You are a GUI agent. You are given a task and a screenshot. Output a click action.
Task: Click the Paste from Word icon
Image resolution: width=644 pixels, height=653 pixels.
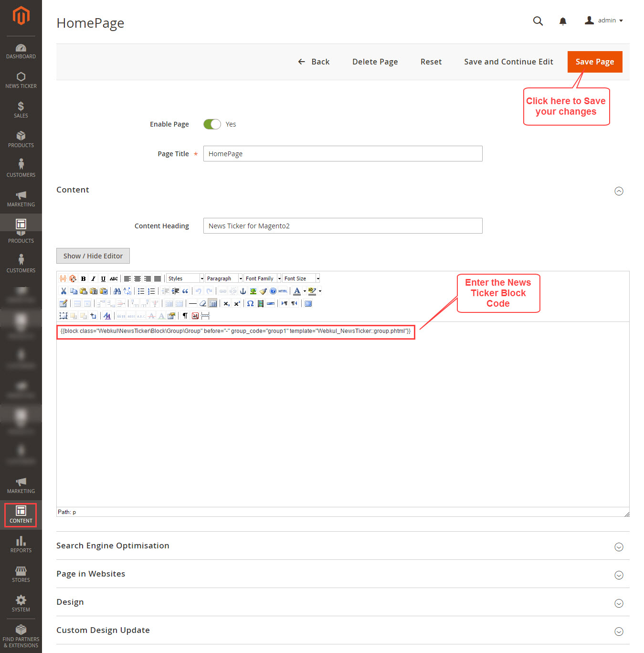coord(104,291)
